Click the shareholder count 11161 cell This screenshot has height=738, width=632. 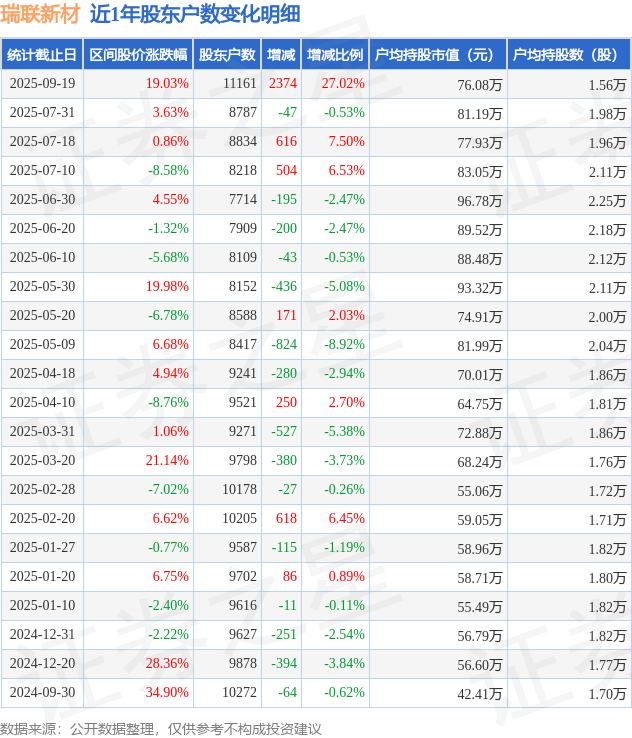click(x=240, y=84)
